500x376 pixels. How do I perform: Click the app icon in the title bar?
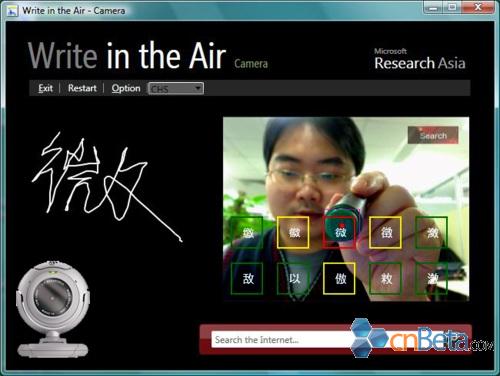(12, 11)
